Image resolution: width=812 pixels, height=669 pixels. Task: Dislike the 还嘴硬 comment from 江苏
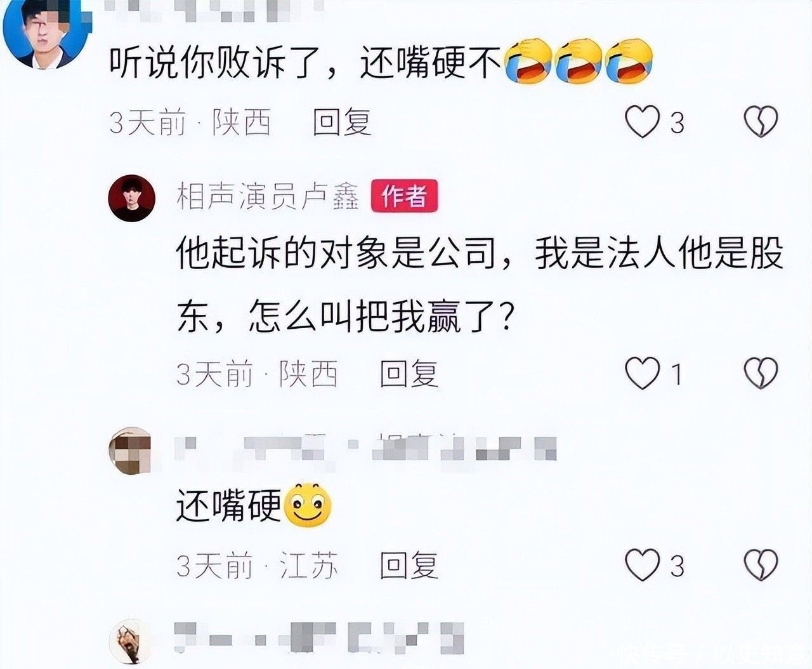761,564
